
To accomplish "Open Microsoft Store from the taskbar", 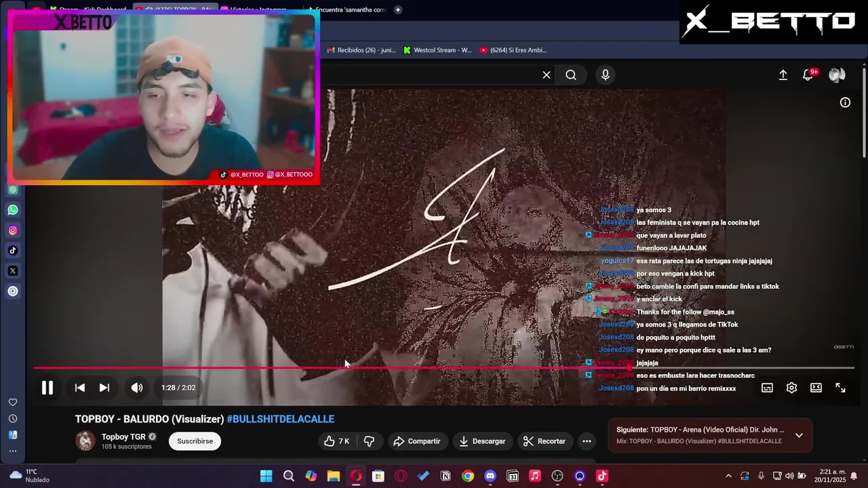I will [x=378, y=476].
